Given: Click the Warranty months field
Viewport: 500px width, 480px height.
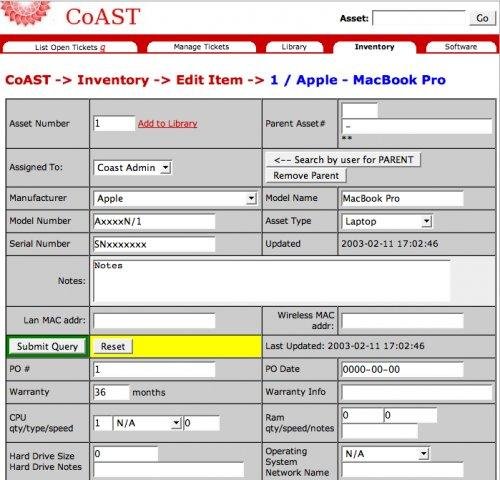Looking at the screenshot, I should (x=111, y=392).
